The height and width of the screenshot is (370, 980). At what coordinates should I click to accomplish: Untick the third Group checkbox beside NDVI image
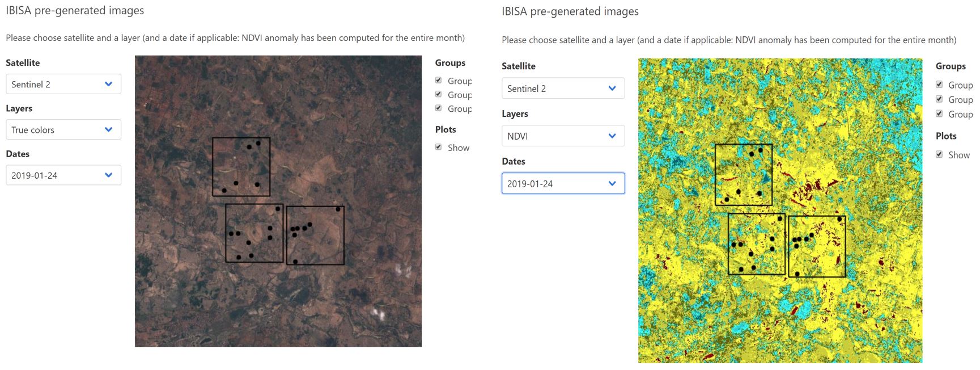pos(939,113)
